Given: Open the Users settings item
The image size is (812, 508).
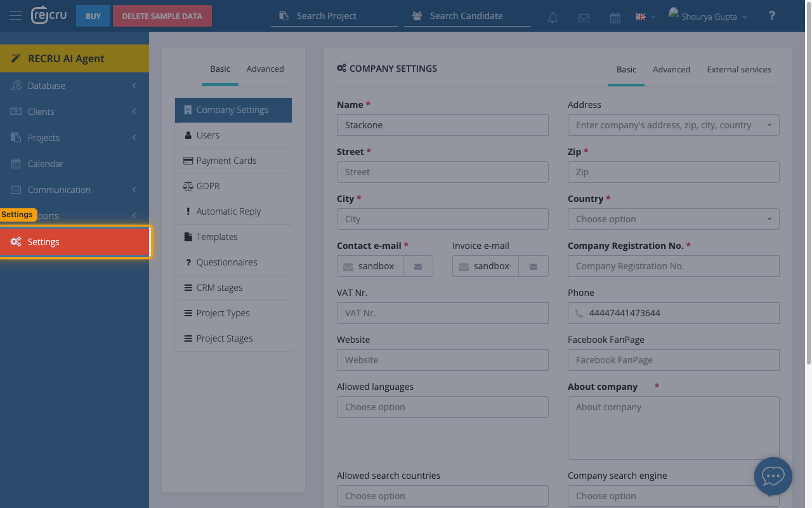Looking at the screenshot, I should pyautogui.click(x=233, y=135).
